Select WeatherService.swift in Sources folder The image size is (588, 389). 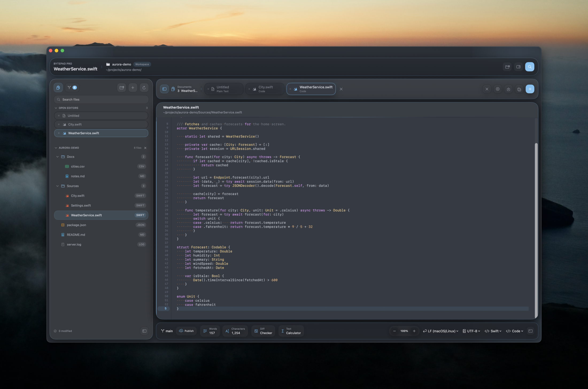[x=101, y=215]
